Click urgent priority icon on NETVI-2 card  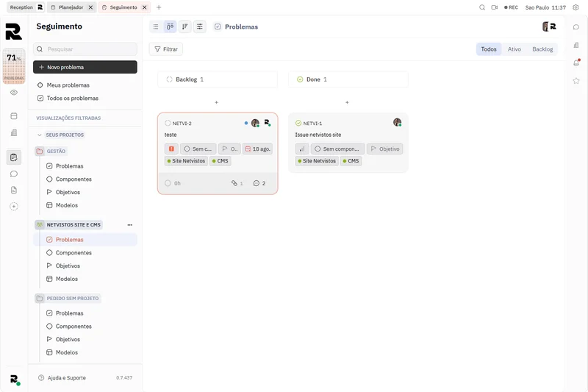tap(171, 149)
